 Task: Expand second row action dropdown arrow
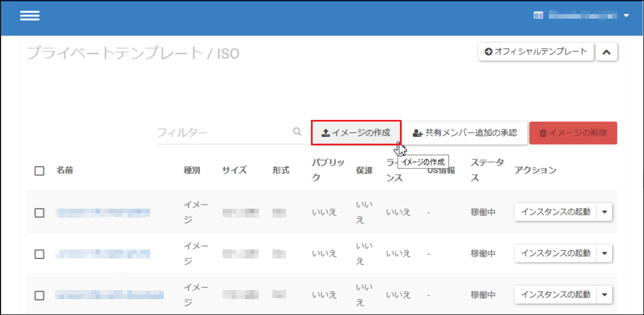pos(604,253)
